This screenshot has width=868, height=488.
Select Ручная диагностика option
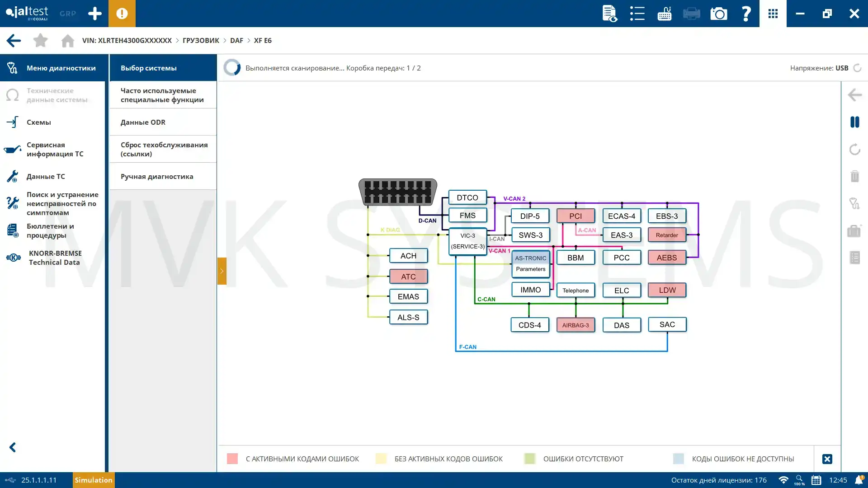click(x=163, y=176)
